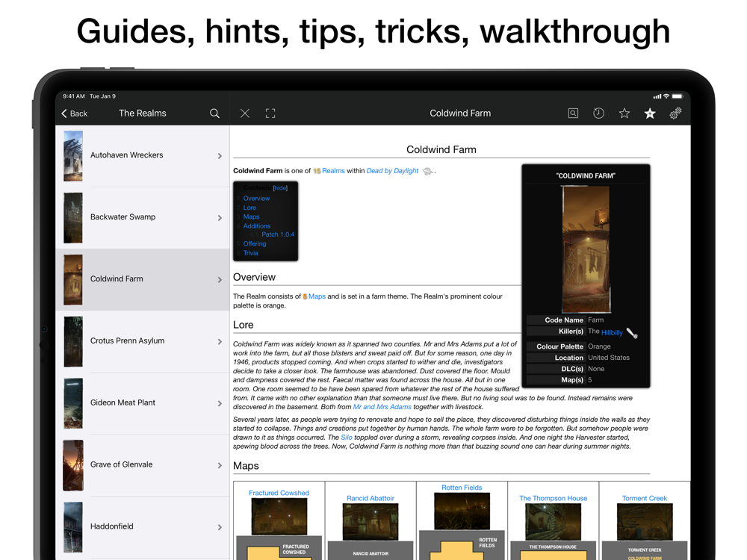Expand chevron beside Crotus Prenn Asylum

(x=220, y=341)
